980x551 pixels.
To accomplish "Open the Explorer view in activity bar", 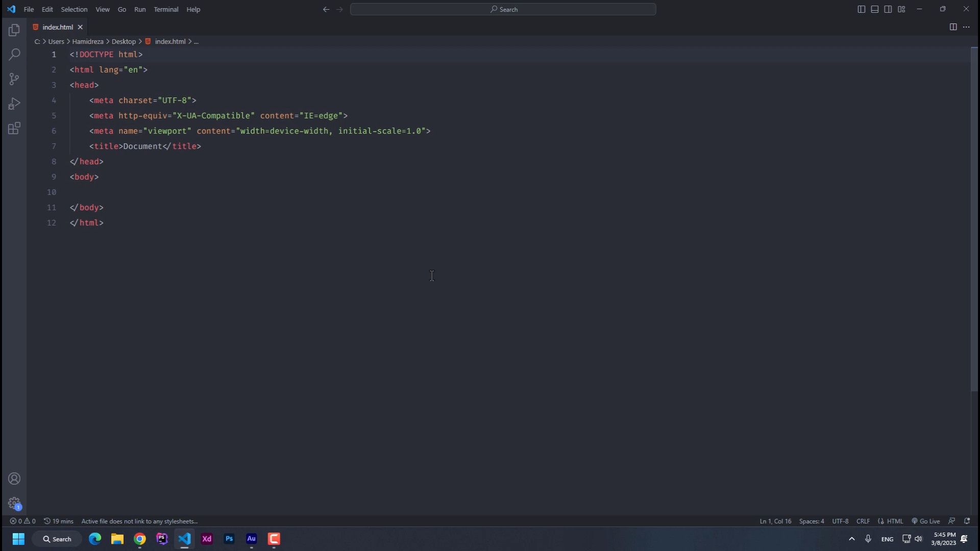I will [x=14, y=30].
